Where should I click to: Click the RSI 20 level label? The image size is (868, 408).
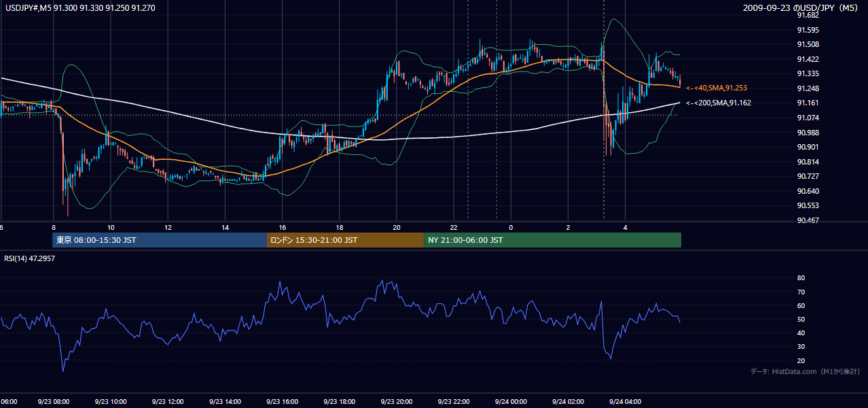point(801,360)
